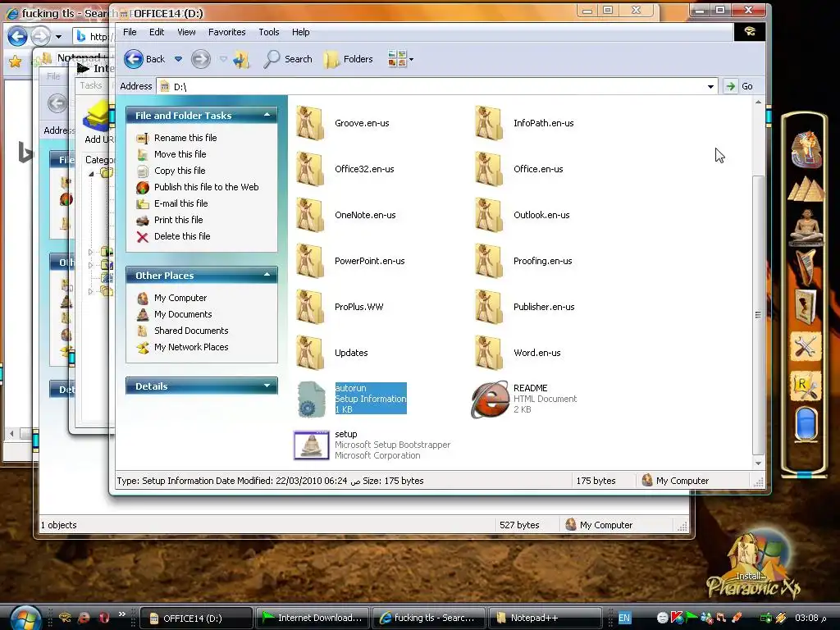The image size is (840, 630).
Task: Click the seated scribe icon in dock
Action: [x=806, y=227]
